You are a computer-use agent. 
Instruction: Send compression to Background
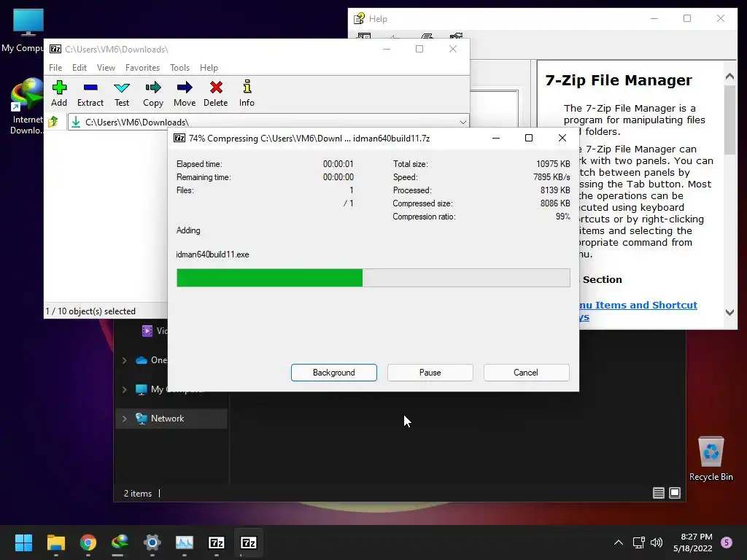click(x=334, y=373)
